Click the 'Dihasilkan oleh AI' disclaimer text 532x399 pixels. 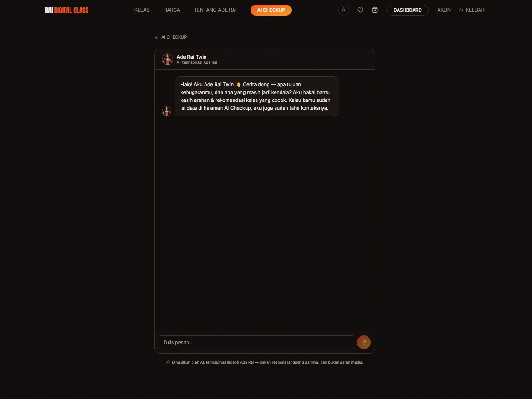[267, 362]
